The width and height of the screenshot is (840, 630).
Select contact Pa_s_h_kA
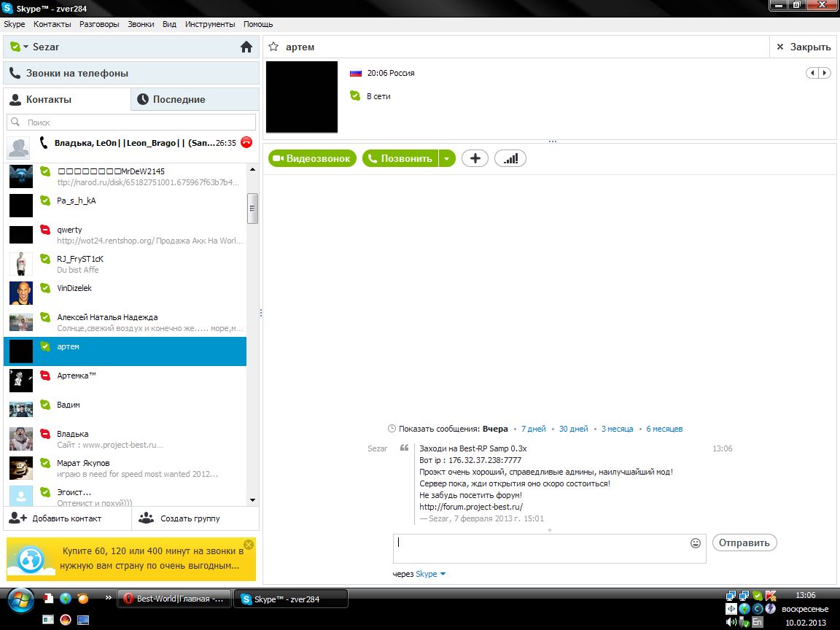125,206
